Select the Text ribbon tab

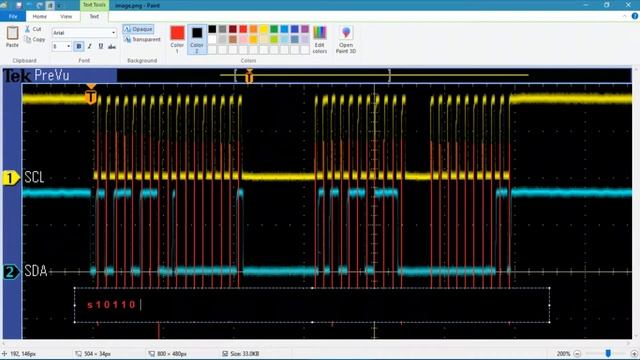[94, 16]
